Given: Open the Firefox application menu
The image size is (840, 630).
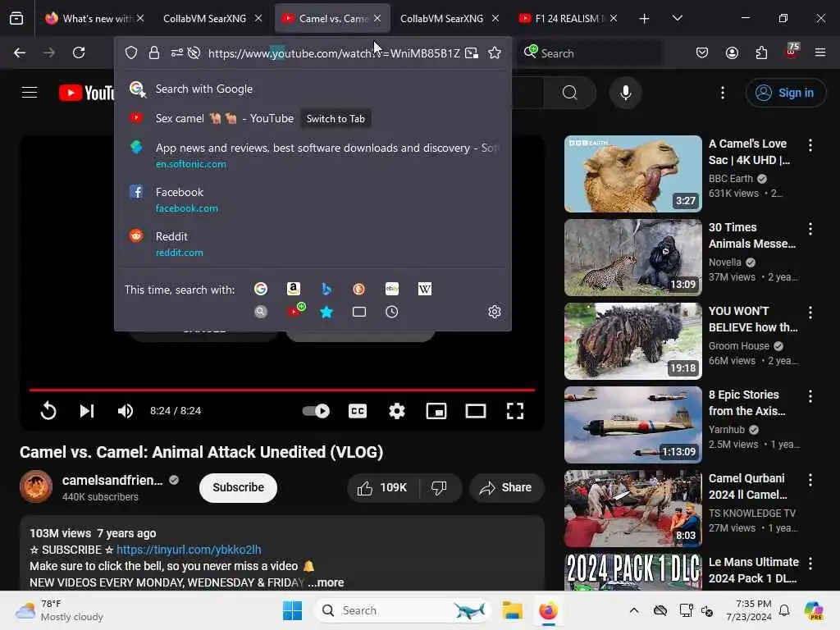Looking at the screenshot, I should point(820,52).
